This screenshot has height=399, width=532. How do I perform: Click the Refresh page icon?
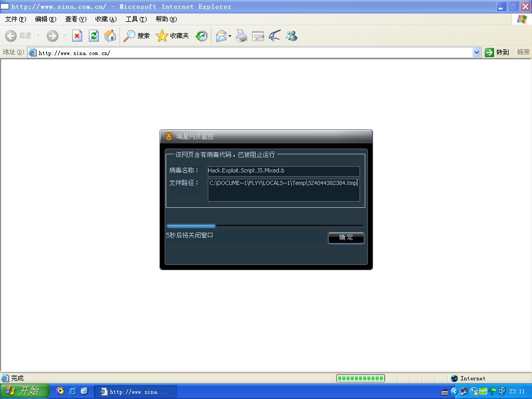[94, 36]
